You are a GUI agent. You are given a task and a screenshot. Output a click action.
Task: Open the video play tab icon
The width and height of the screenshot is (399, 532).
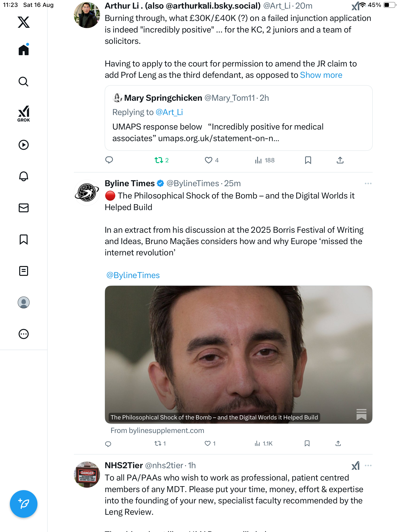tap(24, 145)
